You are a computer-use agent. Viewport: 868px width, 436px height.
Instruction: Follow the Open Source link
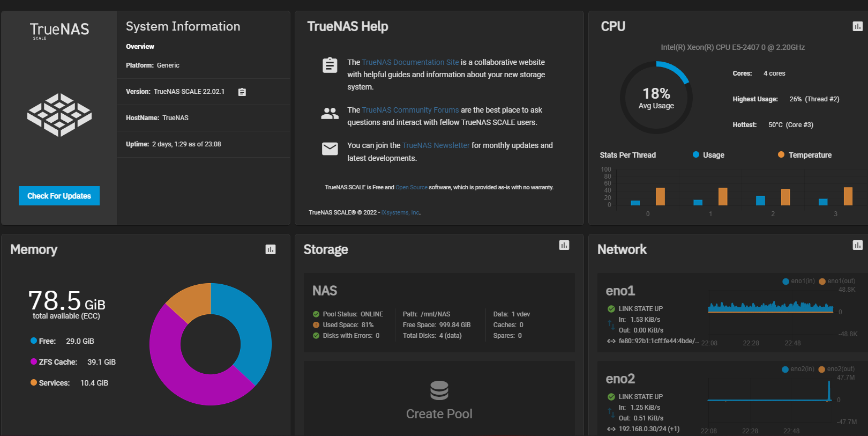[x=411, y=188]
